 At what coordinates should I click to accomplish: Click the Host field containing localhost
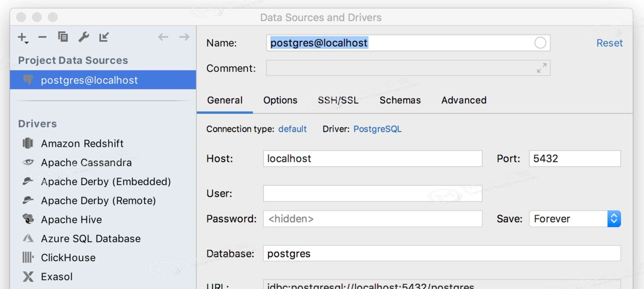click(372, 159)
